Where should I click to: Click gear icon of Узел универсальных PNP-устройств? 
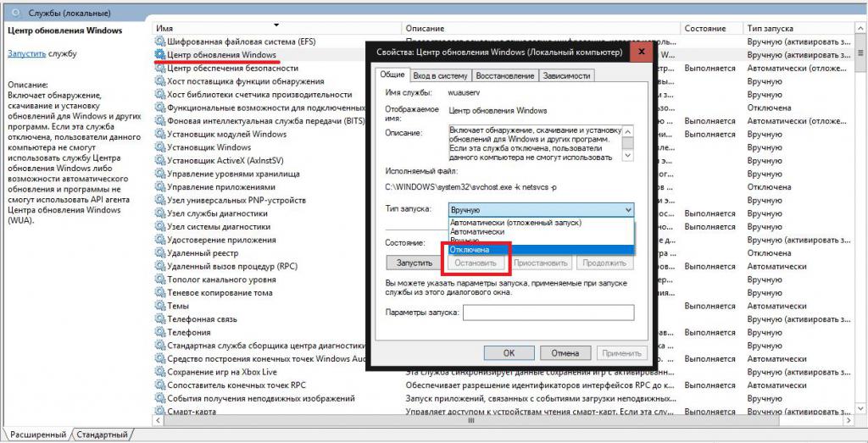(x=160, y=200)
